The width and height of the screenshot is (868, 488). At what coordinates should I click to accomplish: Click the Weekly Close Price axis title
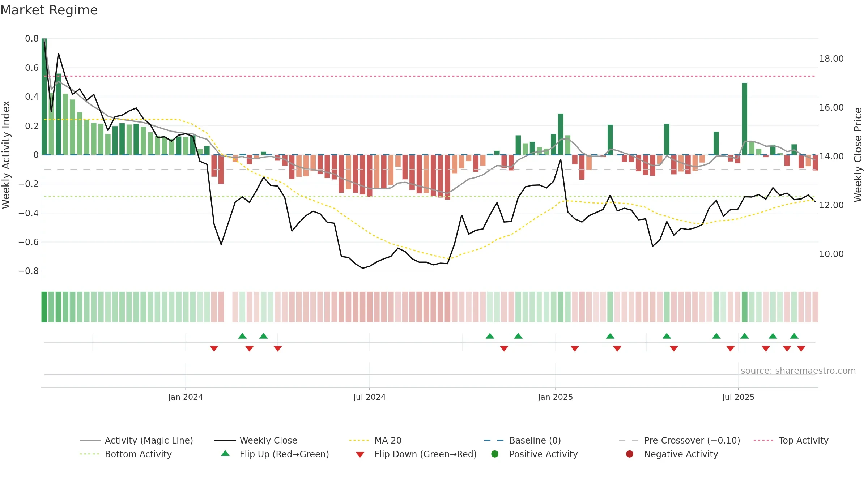click(858, 155)
